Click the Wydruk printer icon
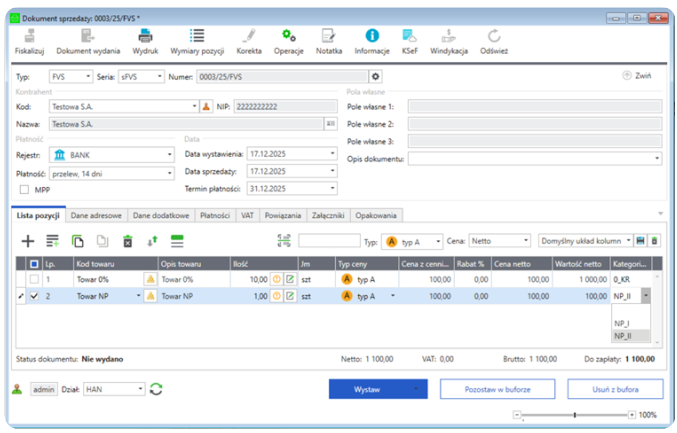The height and width of the screenshot is (433, 677). [145, 37]
